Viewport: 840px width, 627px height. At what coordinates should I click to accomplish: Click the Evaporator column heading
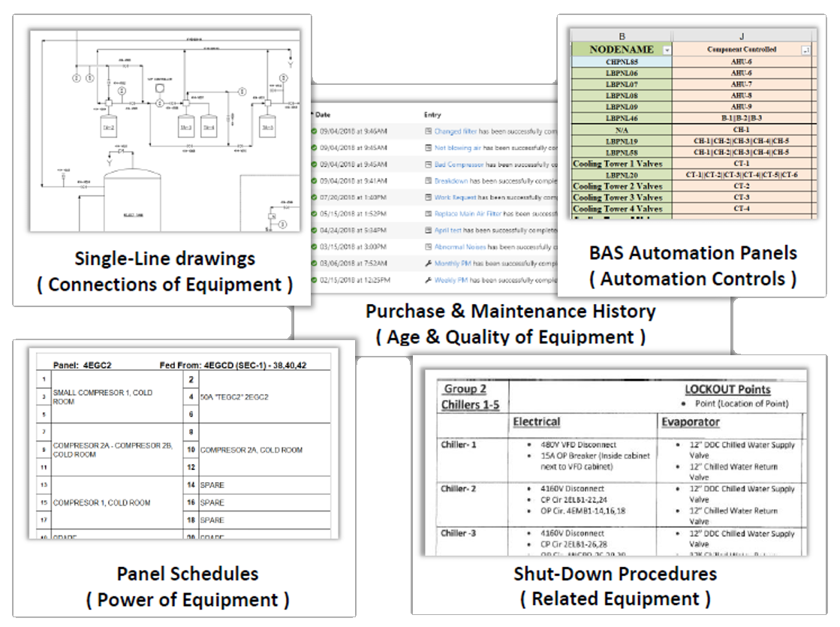click(691, 422)
